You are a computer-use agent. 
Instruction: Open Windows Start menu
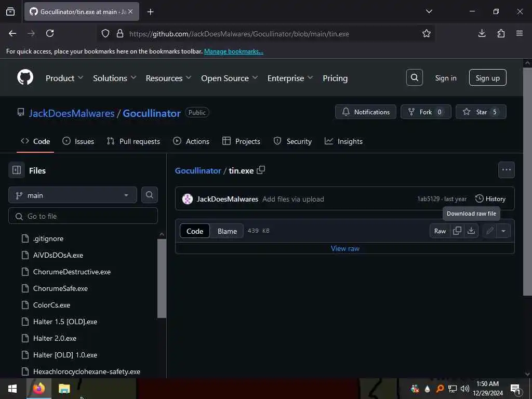pos(12,389)
